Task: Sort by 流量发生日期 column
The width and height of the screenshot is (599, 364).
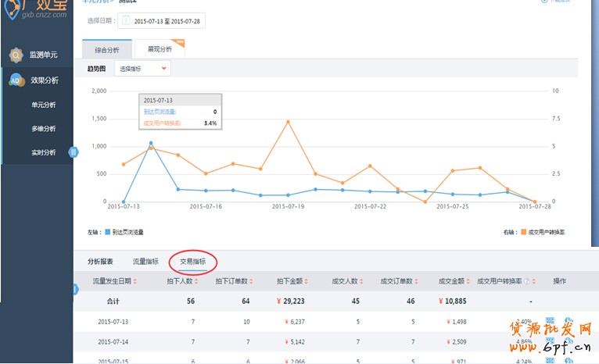Action: (x=135, y=281)
